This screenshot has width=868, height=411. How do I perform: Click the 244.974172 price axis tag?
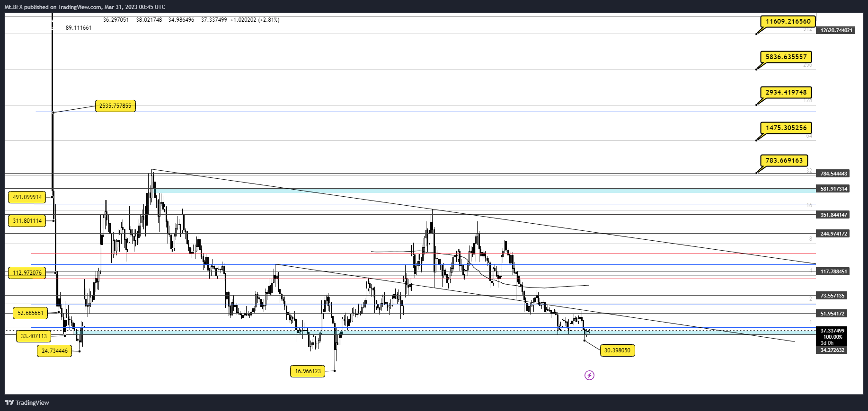pyautogui.click(x=833, y=234)
